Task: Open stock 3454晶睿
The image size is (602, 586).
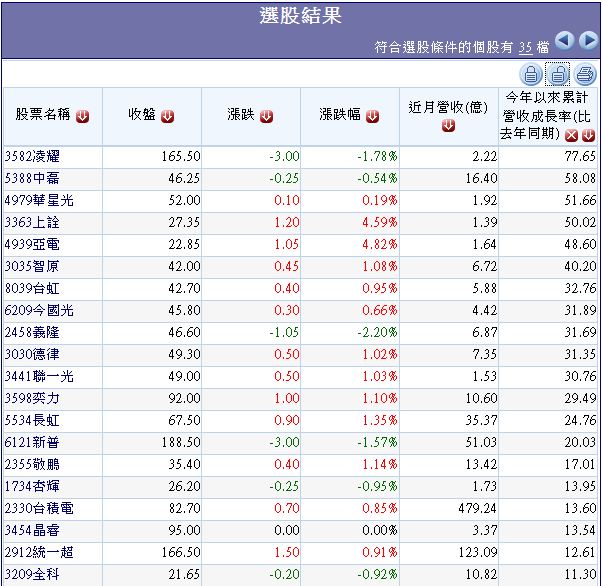Action: 32,530
